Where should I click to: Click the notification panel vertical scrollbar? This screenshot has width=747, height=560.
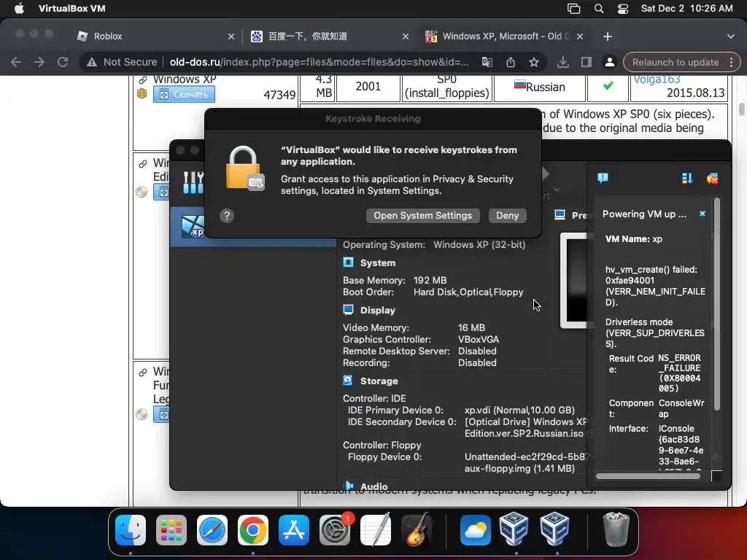(717, 305)
